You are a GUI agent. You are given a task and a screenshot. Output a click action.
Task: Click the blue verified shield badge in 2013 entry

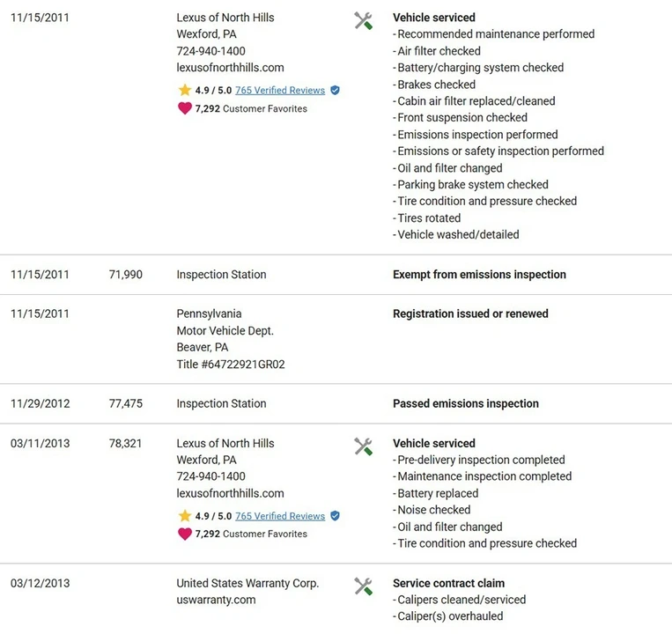pyautogui.click(x=336, y=516)
